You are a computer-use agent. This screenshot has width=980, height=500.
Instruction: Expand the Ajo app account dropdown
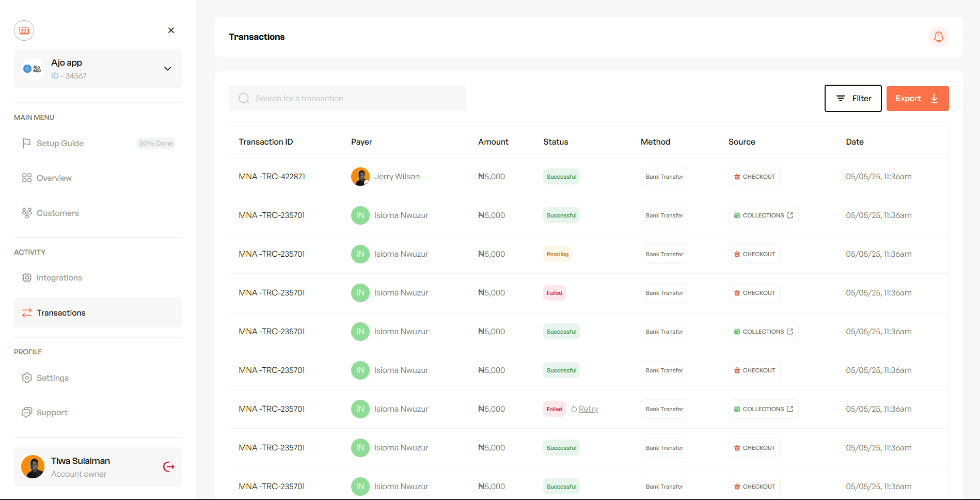pyautogui.click(x=167, y=69)
